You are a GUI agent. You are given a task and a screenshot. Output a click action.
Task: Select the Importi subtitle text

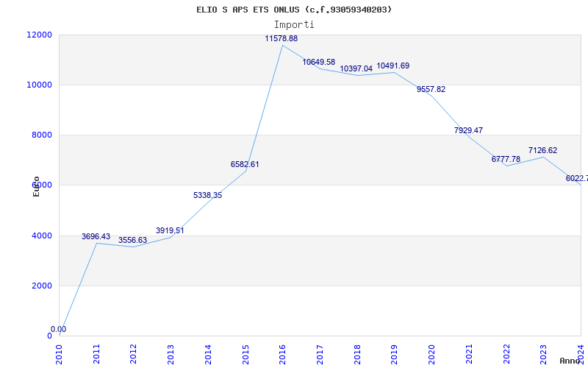click(x=294, y=25)
